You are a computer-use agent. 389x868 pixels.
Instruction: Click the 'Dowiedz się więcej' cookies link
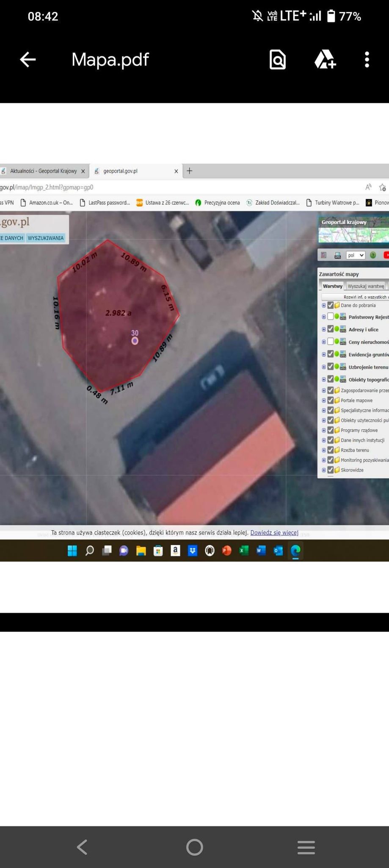[x=274, y=533]
